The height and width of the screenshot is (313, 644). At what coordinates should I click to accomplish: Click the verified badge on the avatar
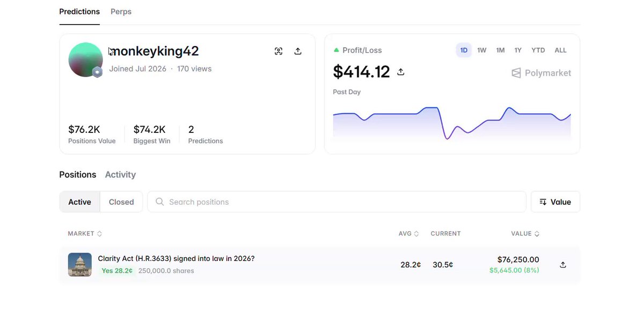pyautogui.click(x=97, y=72)
